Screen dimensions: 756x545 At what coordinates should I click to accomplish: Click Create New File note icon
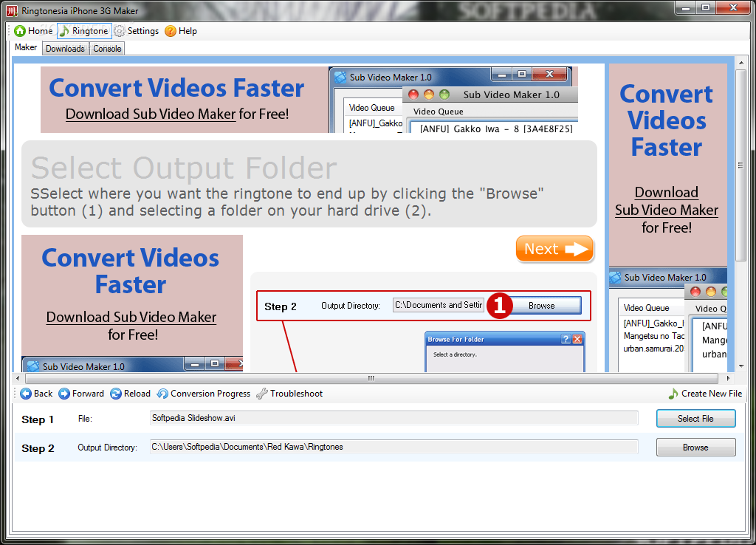[x=673, y=394]
